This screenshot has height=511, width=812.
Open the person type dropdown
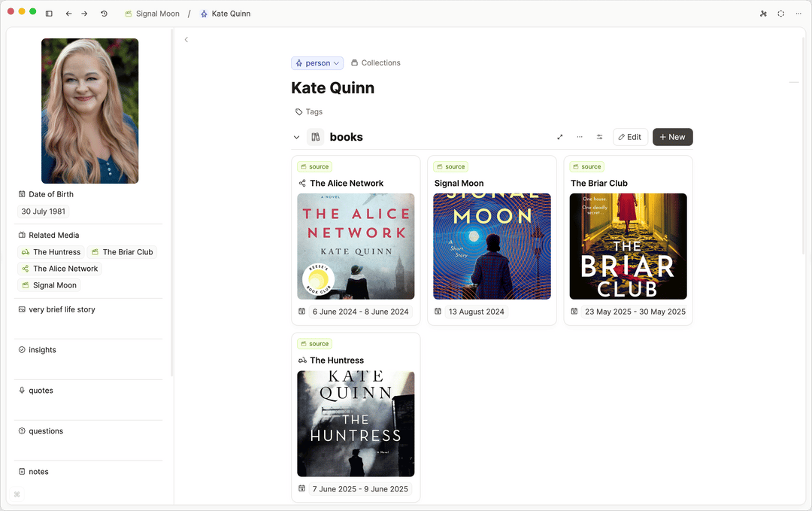(317, 62)
